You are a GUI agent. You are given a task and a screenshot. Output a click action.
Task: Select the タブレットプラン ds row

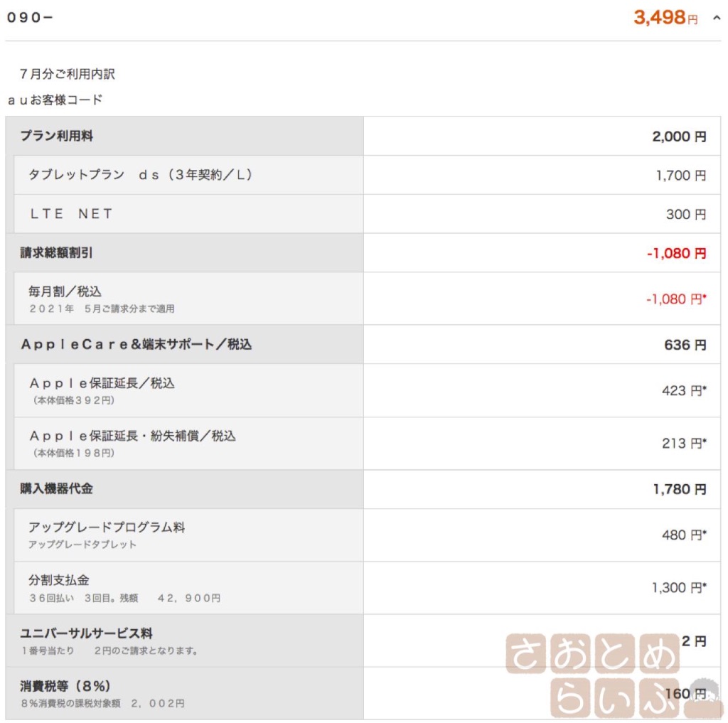(188, 175)
